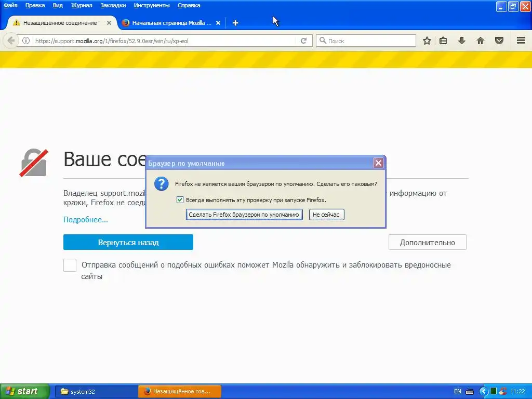Screen dimensions: 532x399
Task: Click the Дополнительно button
Action: click(x=427, y=242)
